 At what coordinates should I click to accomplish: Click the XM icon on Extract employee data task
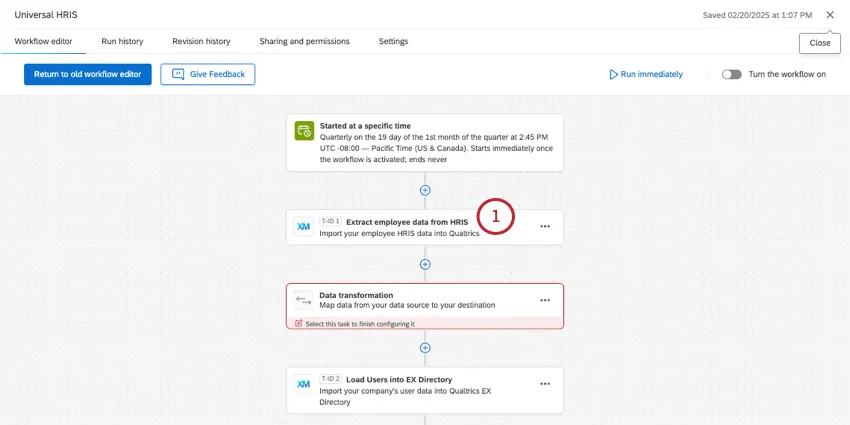[x=303, y=226]
